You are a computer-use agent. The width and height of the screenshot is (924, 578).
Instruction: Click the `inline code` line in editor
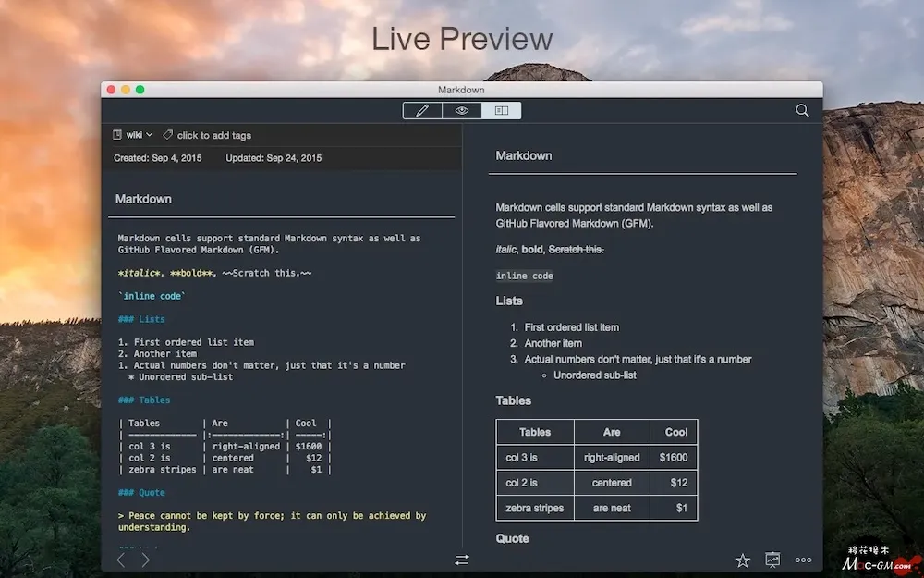point(152,296)
